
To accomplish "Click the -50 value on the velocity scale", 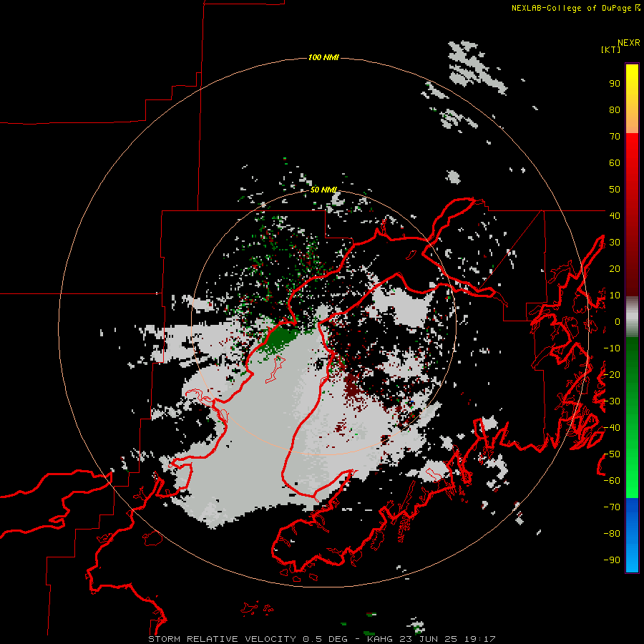I will click(x=612, y=454).
